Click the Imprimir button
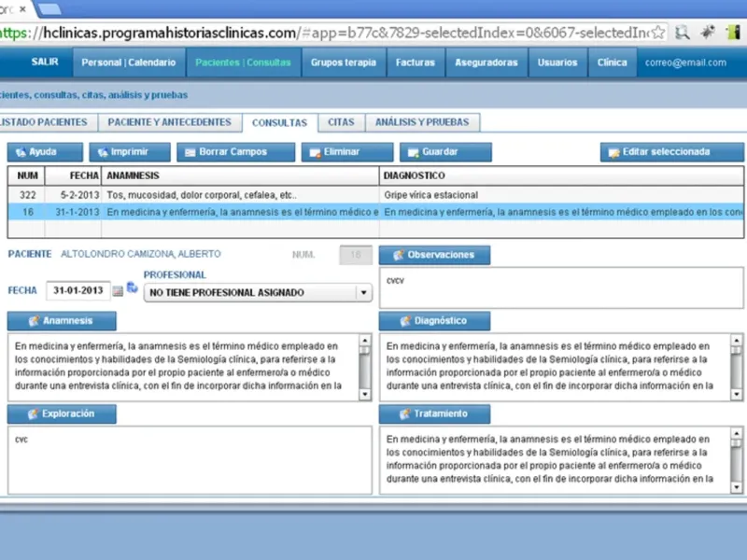The height and width of the screenshot is (560, 747). pos(130,152)
